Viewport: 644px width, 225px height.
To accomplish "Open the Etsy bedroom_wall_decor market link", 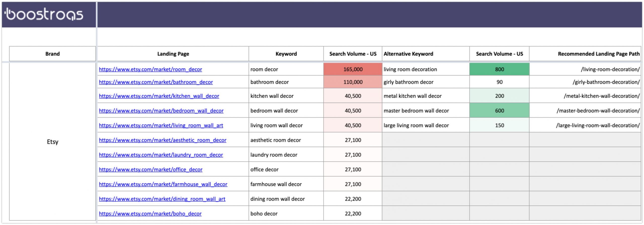I will tap(161, 111).
